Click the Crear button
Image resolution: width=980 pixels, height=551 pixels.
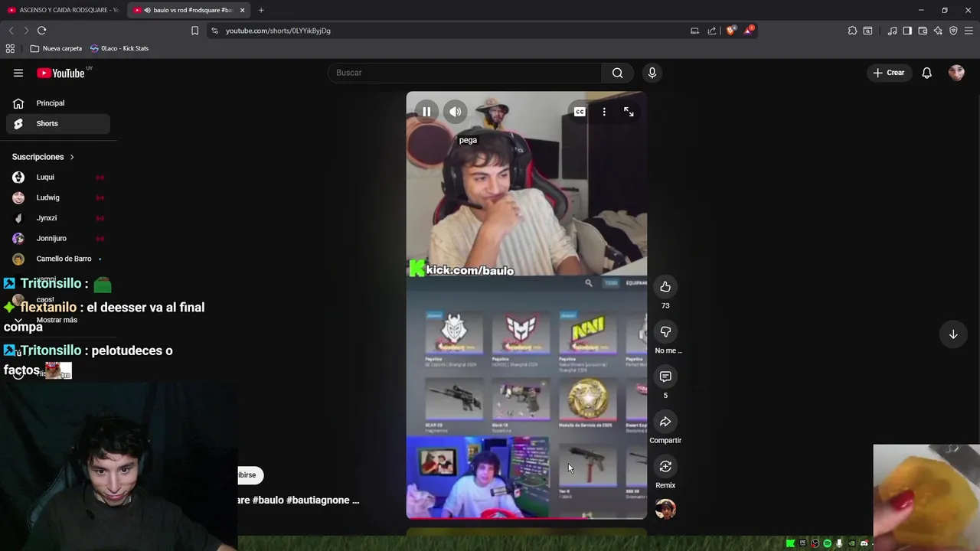pos(889,73)
